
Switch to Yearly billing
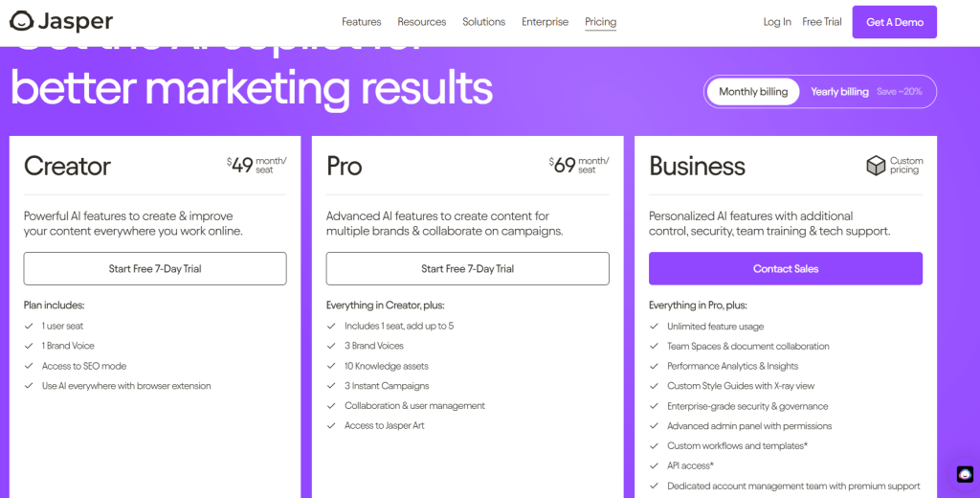(839, 92)
